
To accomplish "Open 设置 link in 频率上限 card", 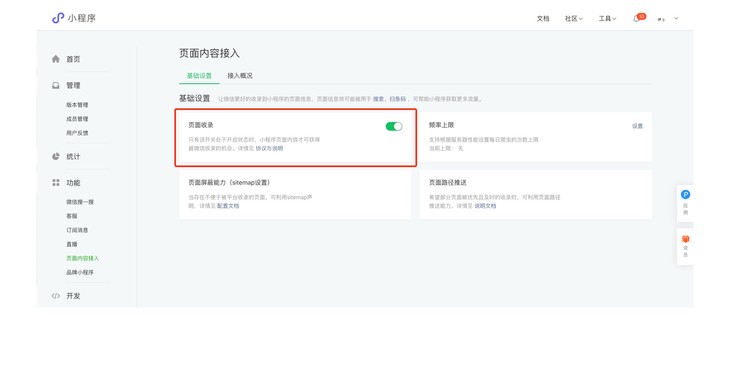I will coord(637,126).
